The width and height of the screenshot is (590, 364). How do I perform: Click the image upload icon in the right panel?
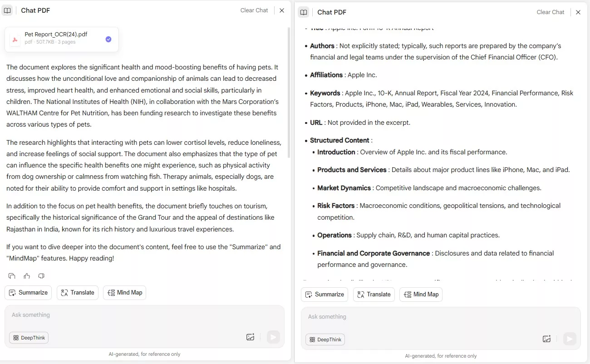pos(546,339)
